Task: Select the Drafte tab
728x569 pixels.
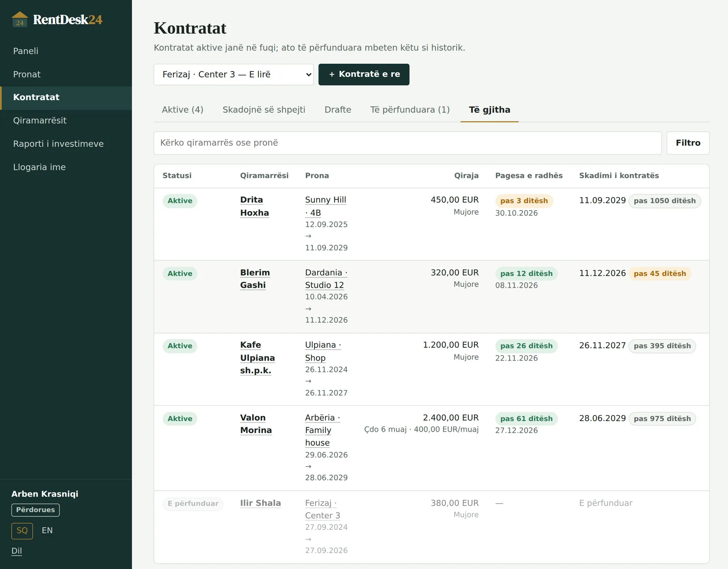Action: coord(338,110)
